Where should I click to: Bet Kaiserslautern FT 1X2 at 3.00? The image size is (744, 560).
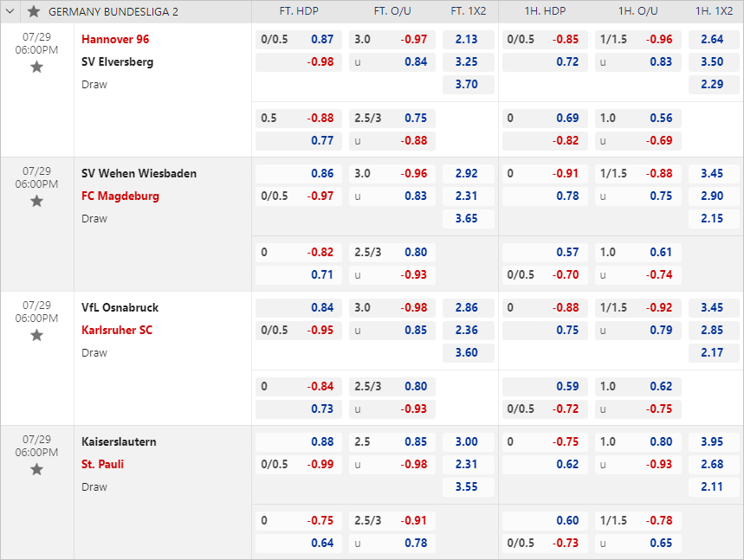469,442
